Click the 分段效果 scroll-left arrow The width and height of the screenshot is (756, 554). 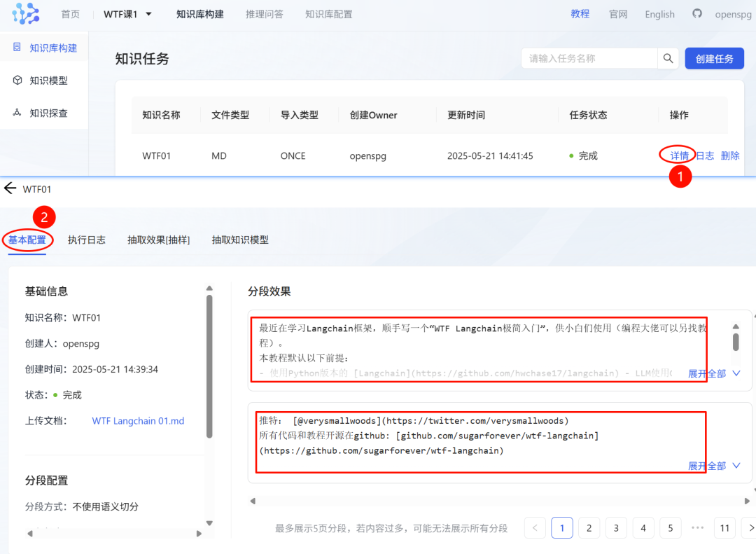(253, 501)
